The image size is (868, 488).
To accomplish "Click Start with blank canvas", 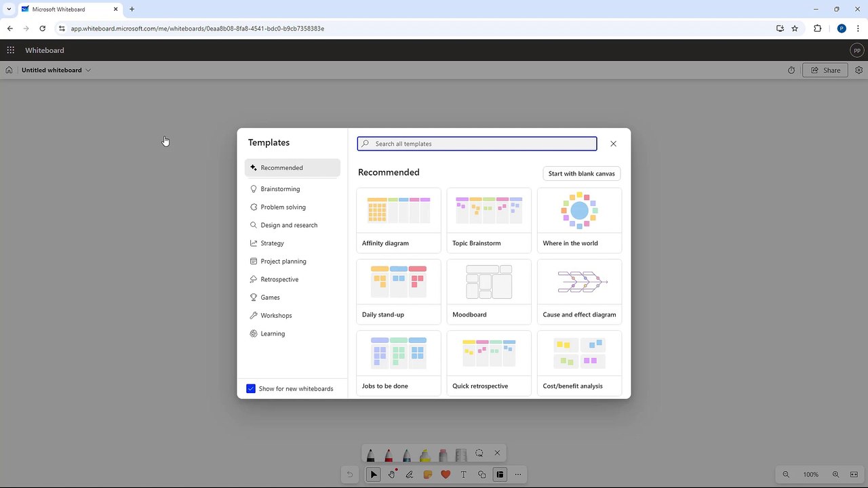I will point(582,174).
